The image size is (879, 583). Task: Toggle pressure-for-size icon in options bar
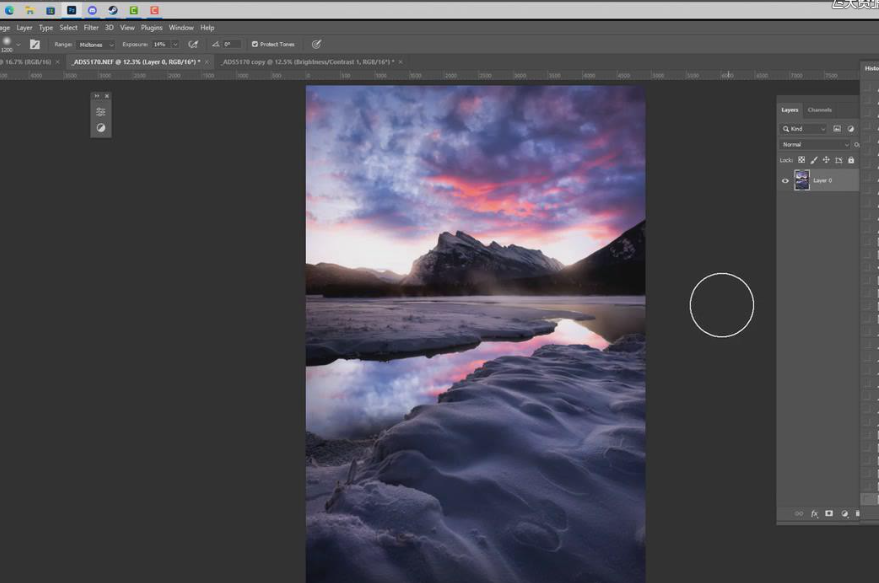(316, 44)
